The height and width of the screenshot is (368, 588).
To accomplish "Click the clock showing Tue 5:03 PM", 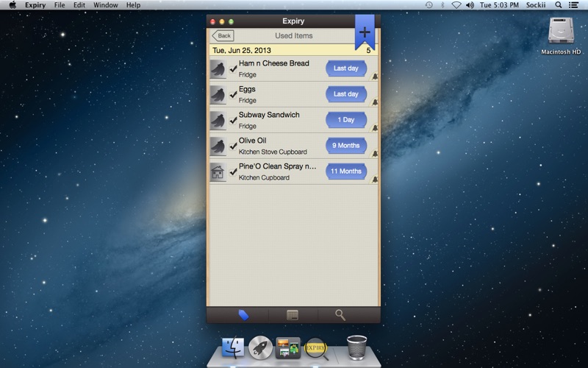I will 499,5.
